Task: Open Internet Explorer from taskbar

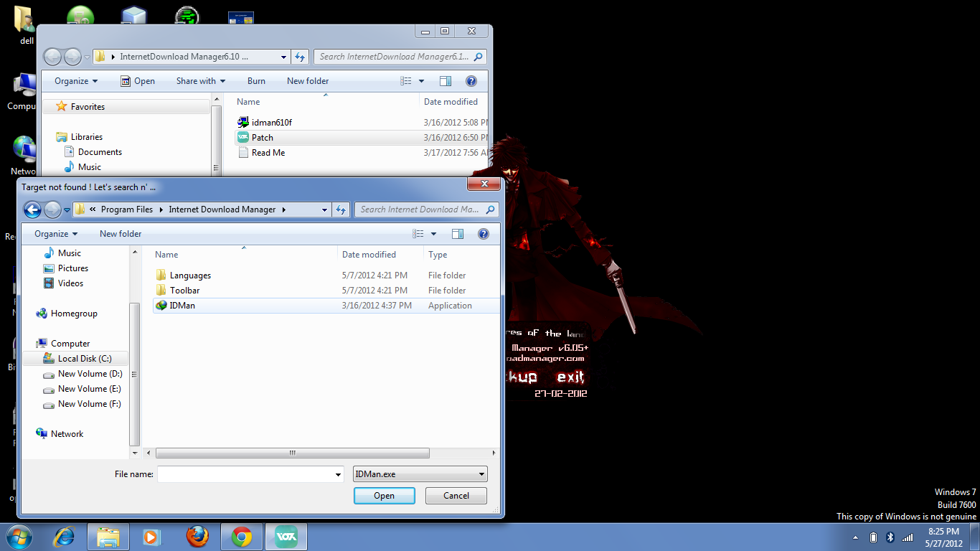Action: [x=65, y=537]
